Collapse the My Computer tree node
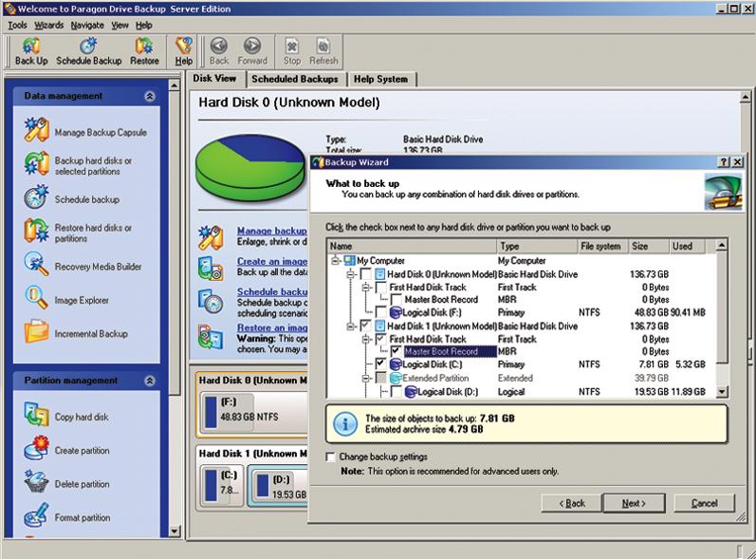Viewport: 756px width, 559px height. pos(336,261)
